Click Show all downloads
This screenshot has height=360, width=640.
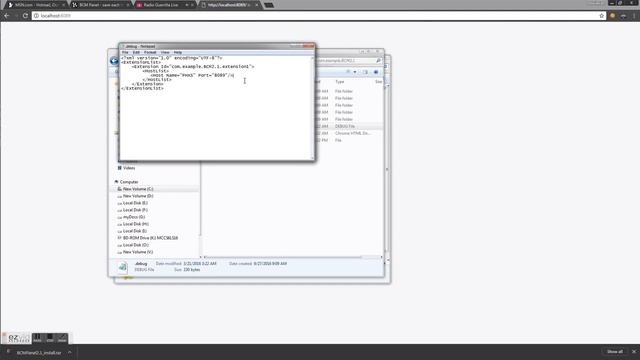tap(615, 352)
